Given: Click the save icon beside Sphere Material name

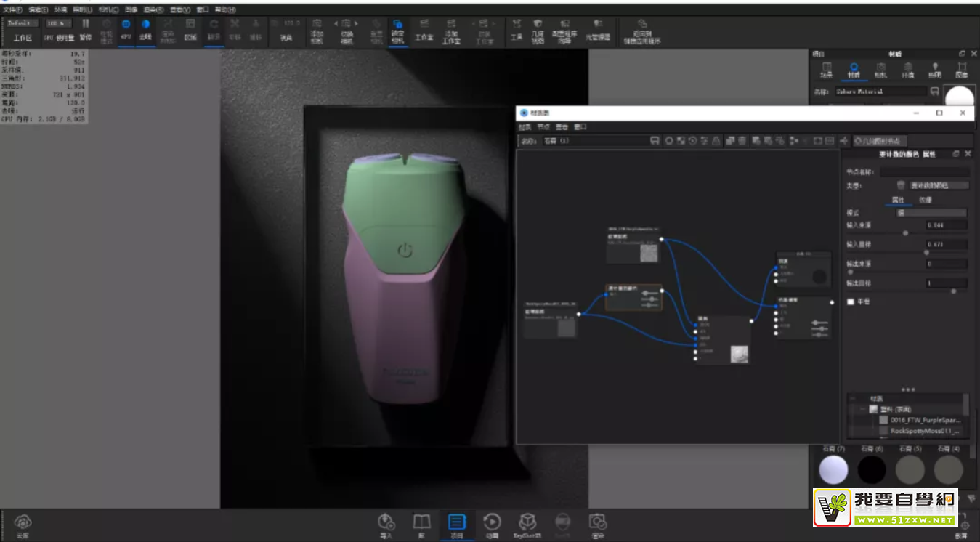Looking at the screenshot, I should [934, 92].
